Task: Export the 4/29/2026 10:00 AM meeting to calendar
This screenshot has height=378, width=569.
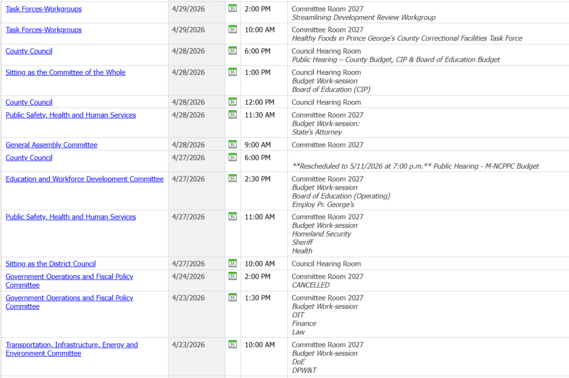Action: (233, 29)
